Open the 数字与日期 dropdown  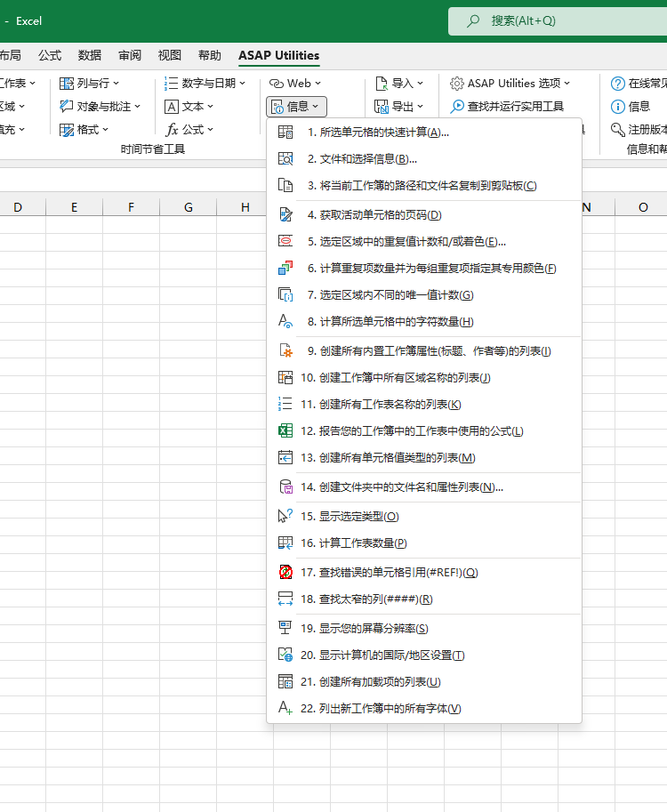point(205,84)
